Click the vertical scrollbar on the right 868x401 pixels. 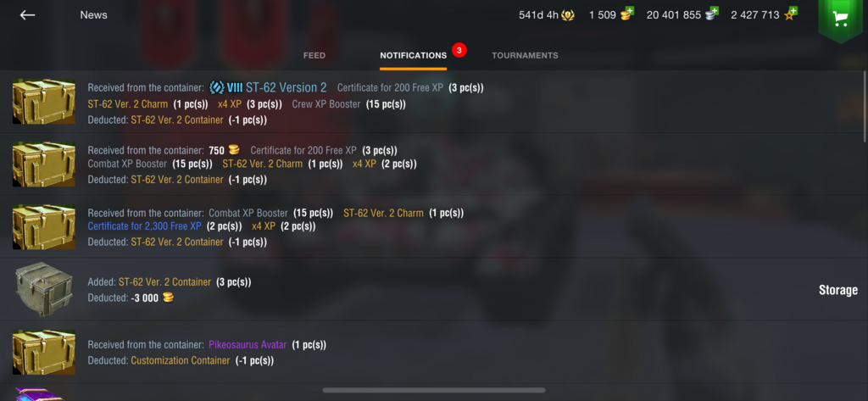click(x=865, y=107)
